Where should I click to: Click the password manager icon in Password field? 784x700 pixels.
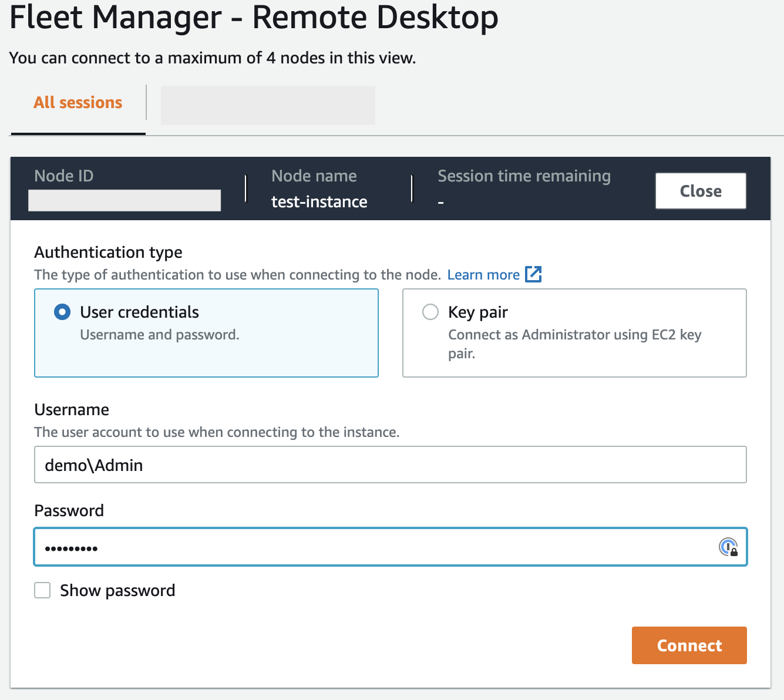click(729, 547)
